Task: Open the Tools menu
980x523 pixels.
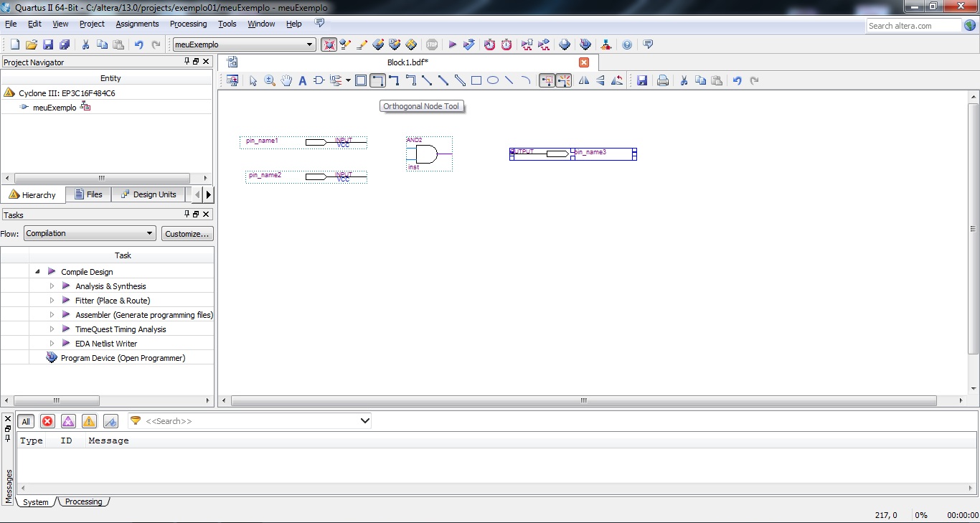Action: [227, 24]
